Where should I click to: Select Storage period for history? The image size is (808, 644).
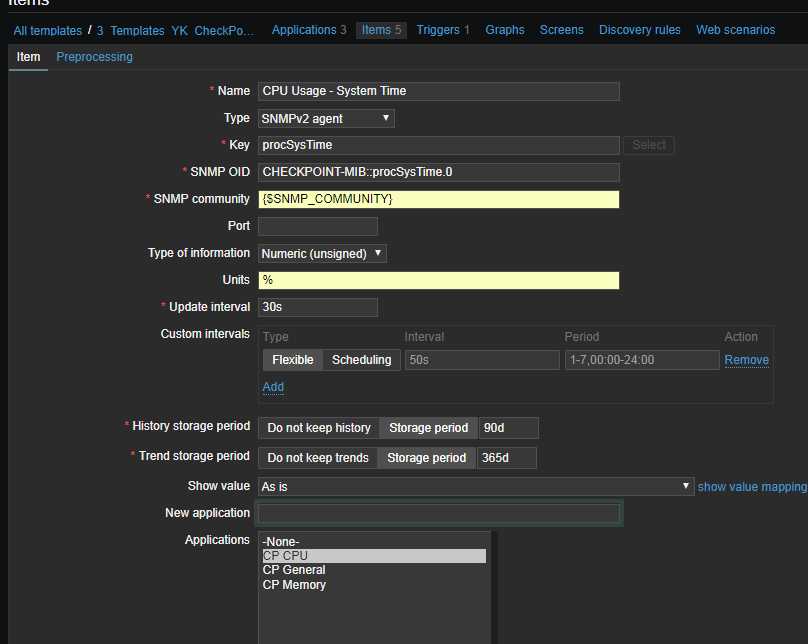tap(428, 428)
